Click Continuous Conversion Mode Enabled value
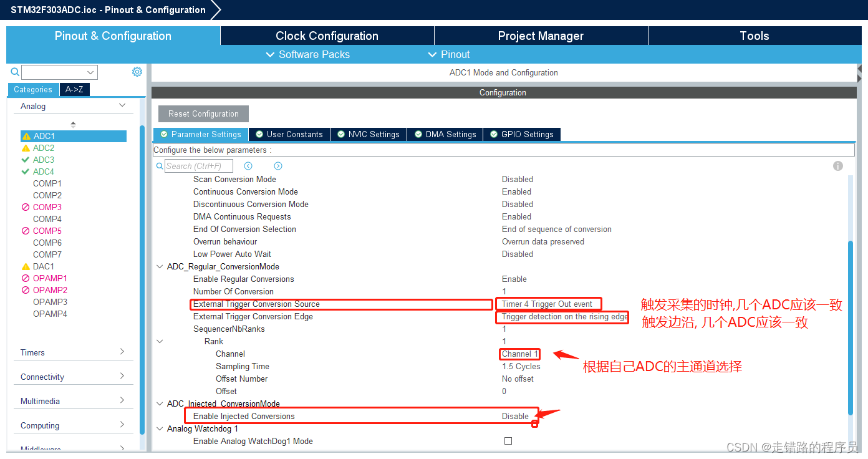The height and width of the screenshot is (459, 868). [x=517, y=191]
